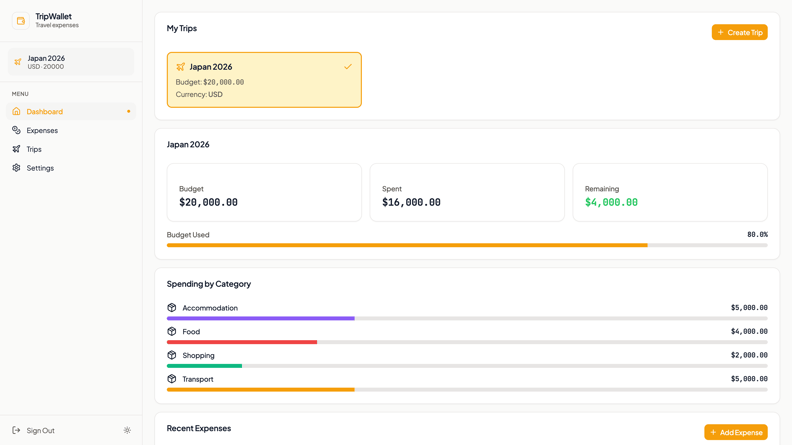Click the 'USD · 20000' sidebar text
Viewport: 792px width, 445px height.
[45, 67]
